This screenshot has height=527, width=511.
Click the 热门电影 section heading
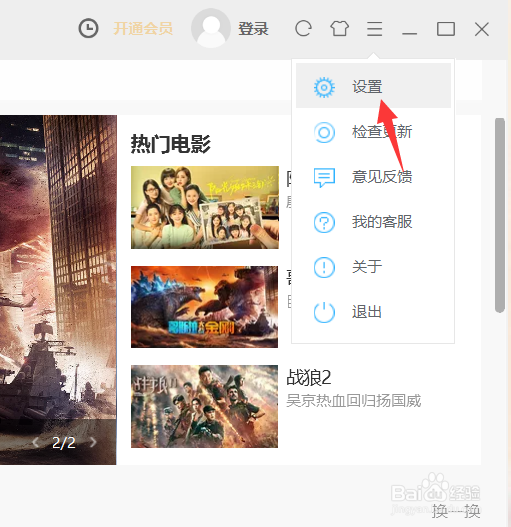click(171, 144)
